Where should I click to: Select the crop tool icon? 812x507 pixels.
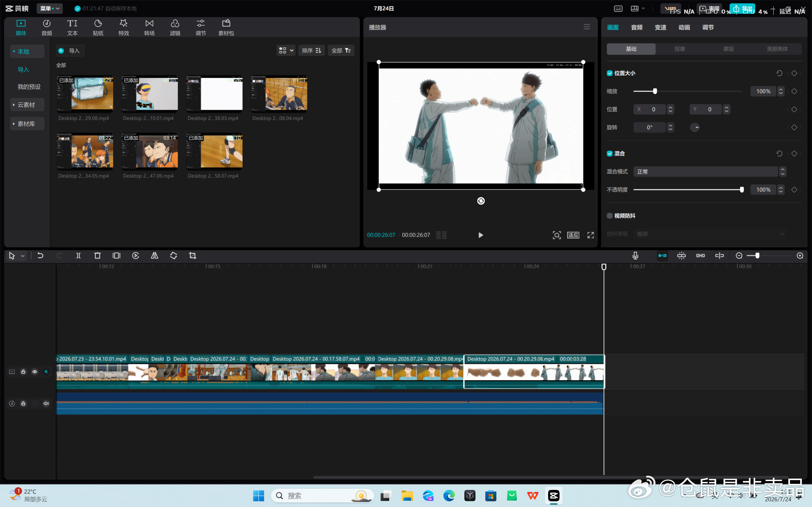coord(193,255)
